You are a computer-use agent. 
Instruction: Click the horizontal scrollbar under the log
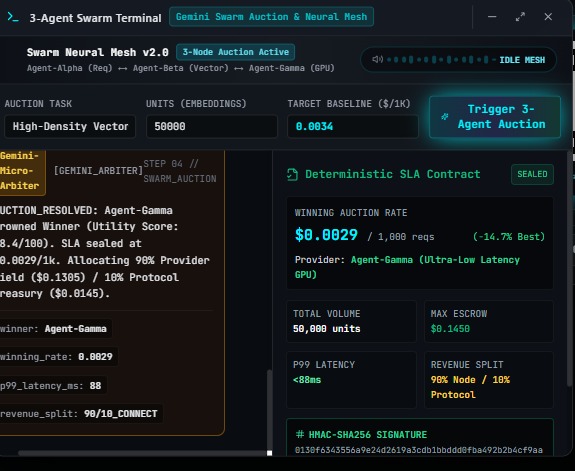pos(143,453)
